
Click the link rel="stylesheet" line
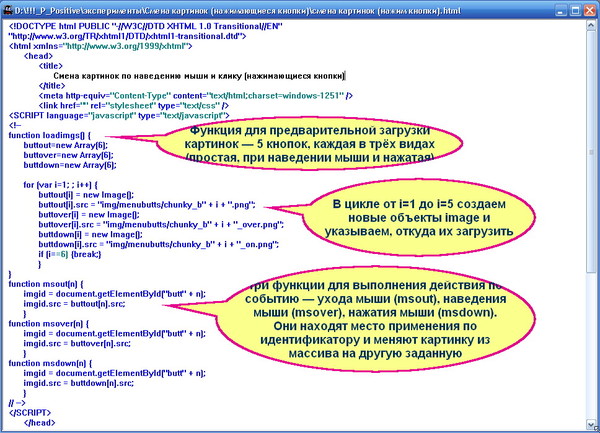[134, 106]
